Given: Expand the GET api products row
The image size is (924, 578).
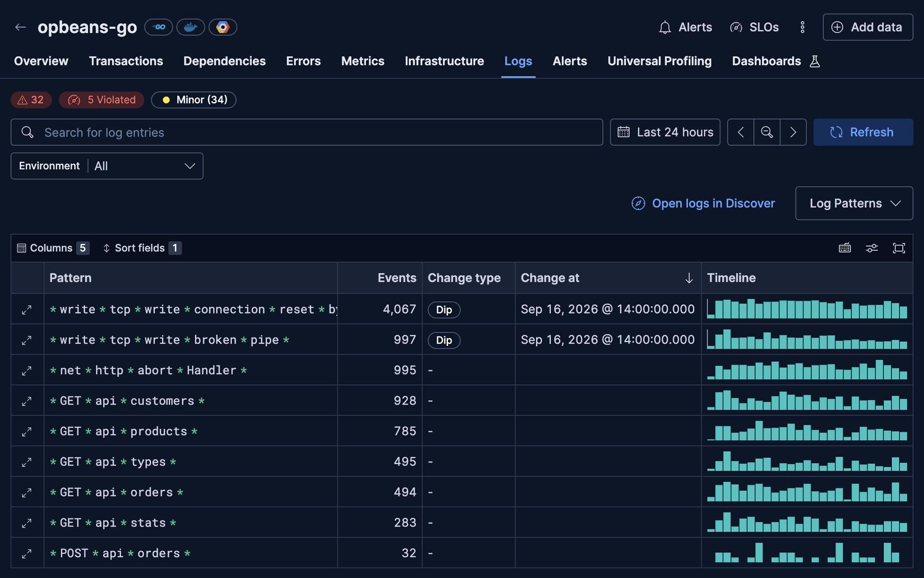Looking at the screenshot, I should [x=27, y=432].
